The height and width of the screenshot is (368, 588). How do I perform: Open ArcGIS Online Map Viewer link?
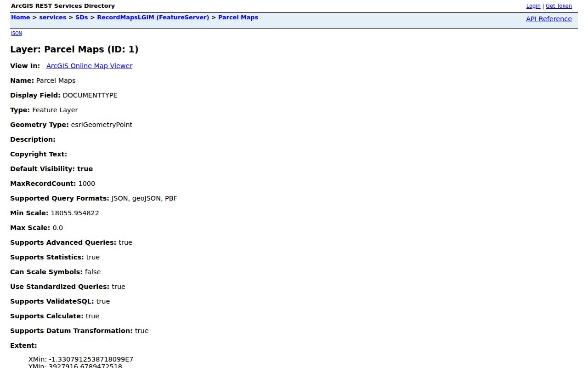point(89,66)
